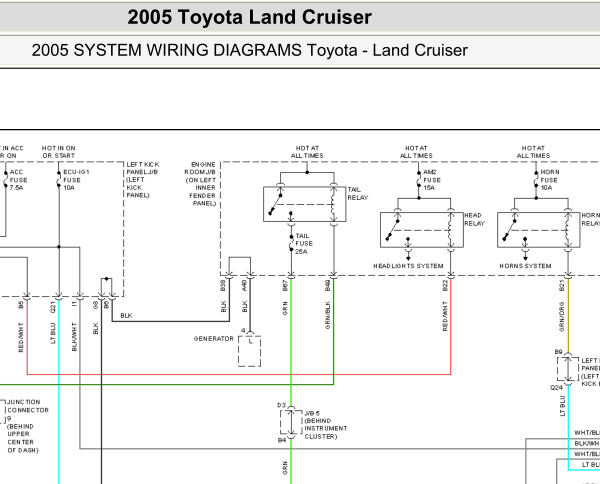Click the LT BLU wire label under Q24
This screenshot has width=600, height=484.
pyautogui.click(x=562, y=406)
